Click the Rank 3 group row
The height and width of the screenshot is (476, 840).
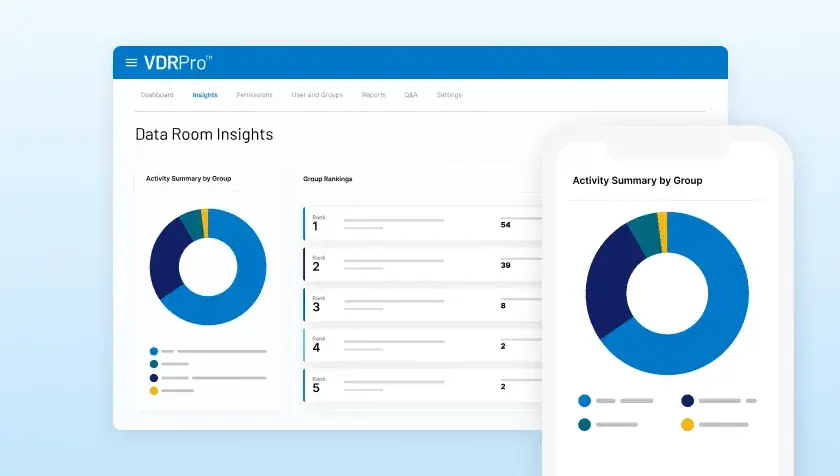[x=420, y=305]
